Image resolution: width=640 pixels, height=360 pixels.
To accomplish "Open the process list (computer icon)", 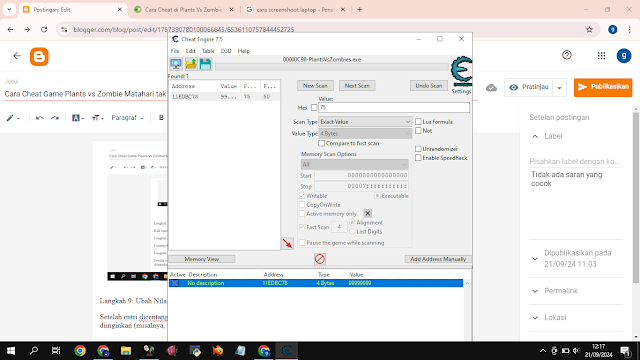I will (x=176, y=64).
